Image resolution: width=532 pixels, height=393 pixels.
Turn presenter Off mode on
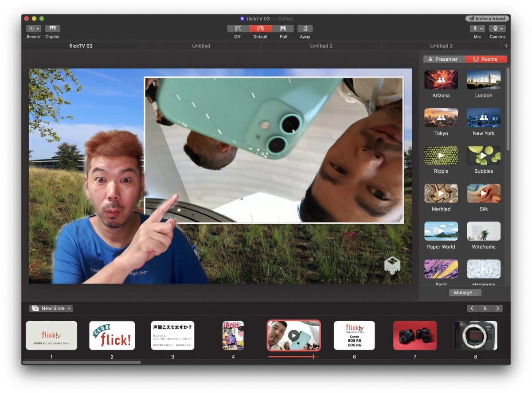click(238, 29)
